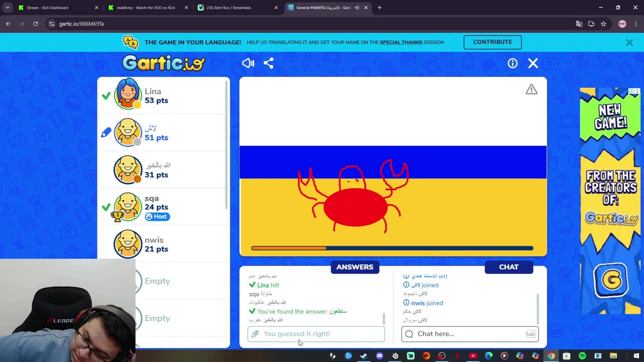Image resolution: width=644 pixels, height=362 pixels.
Task: Open the tab search dropdown arrow
Action: (x=7, y=8)
